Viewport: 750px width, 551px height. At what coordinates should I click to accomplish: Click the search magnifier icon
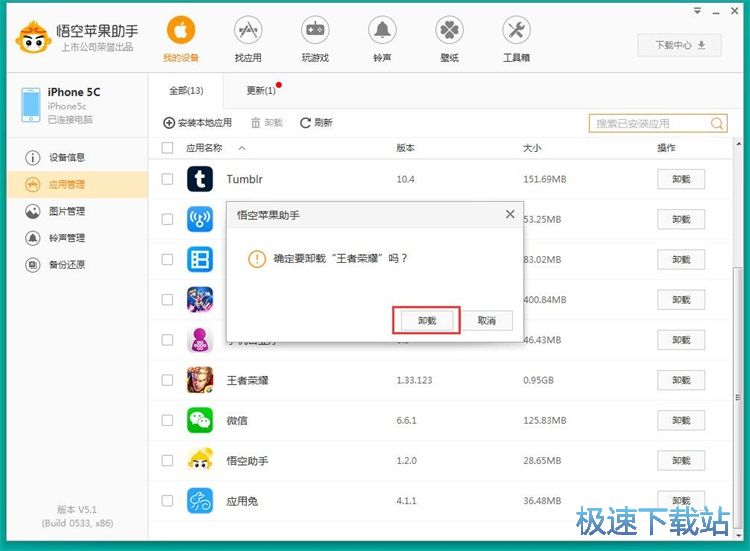717,123
